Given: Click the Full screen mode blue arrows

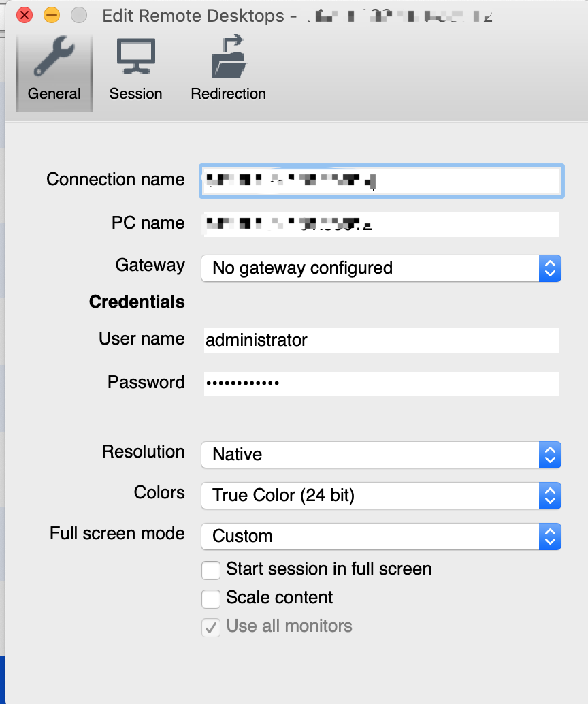Looking at the screenshot, I should (x=551, y=536).
